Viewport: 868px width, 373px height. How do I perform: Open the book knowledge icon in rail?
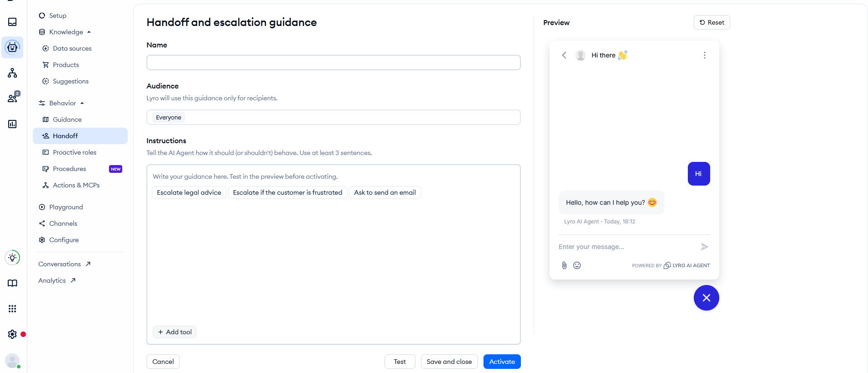coord(12,283)
